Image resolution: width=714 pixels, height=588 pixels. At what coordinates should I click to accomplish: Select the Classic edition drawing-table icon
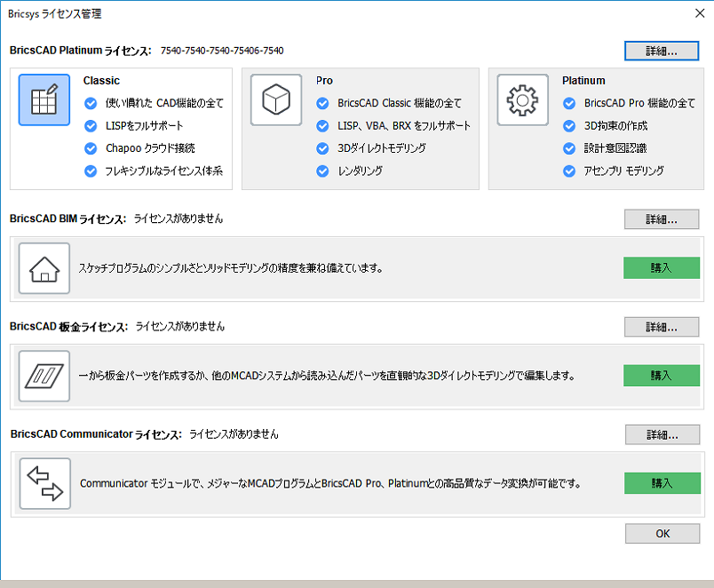44,99
